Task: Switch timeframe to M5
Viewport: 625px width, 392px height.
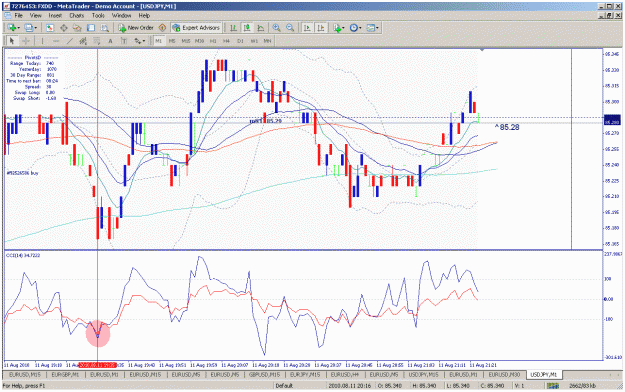Action: tap(172, 41)
